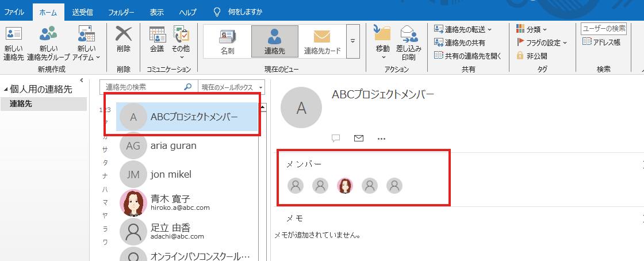This screenshot has width=644, height=261.
Task: Jump to サ index letter
Action: pos(105,149)
